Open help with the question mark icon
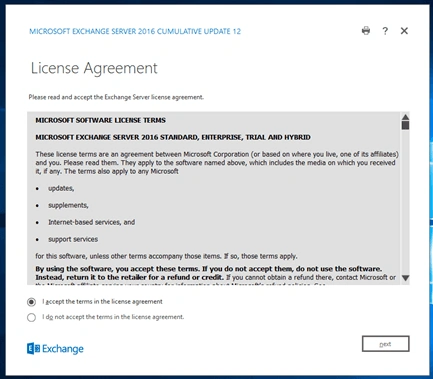The image size is (433, 379). pyautogui.click(x=385, y=31)
